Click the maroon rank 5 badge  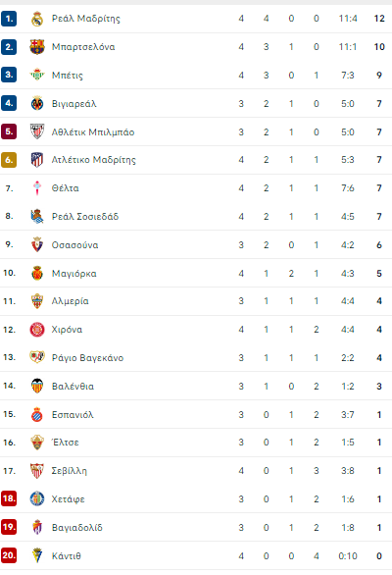pos(9,131)
